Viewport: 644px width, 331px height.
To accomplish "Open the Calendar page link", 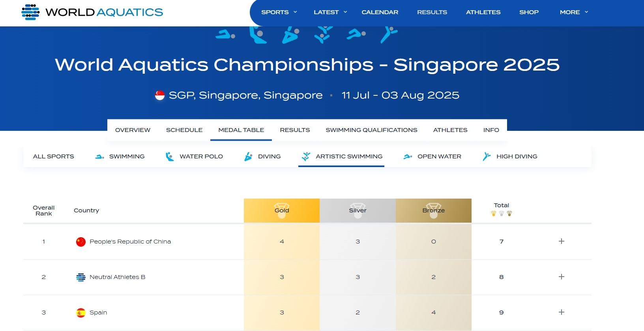I will pos(380,12).
